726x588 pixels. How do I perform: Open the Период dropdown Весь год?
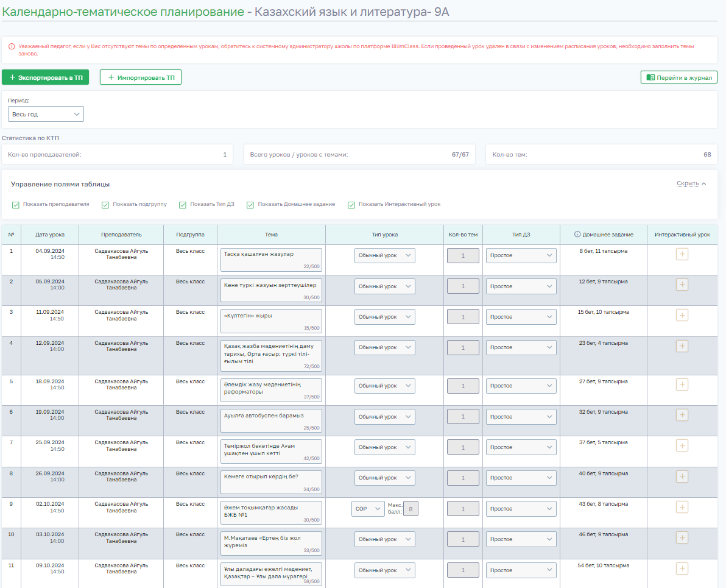click(46, 114)
